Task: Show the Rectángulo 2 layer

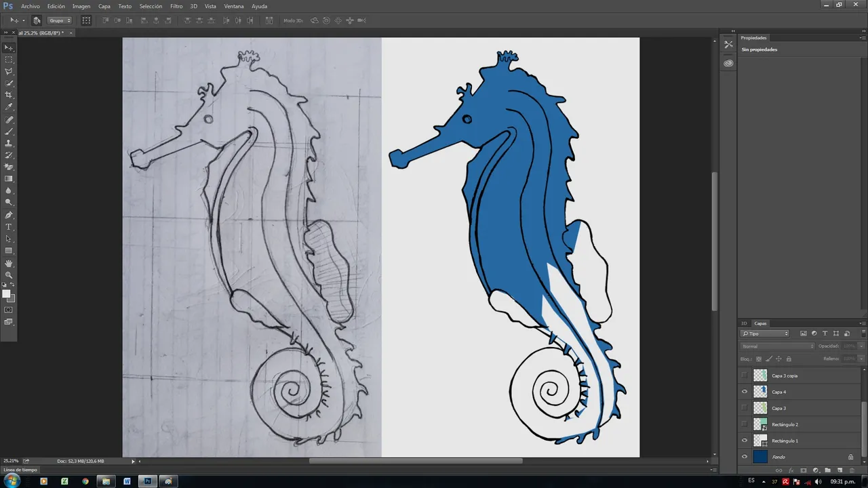Action: click(745, 424)
